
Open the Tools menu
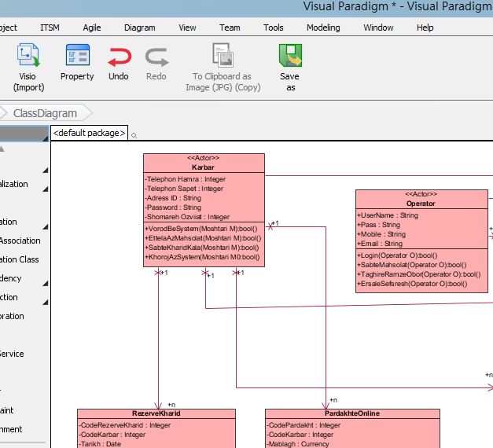click(273, 28)
